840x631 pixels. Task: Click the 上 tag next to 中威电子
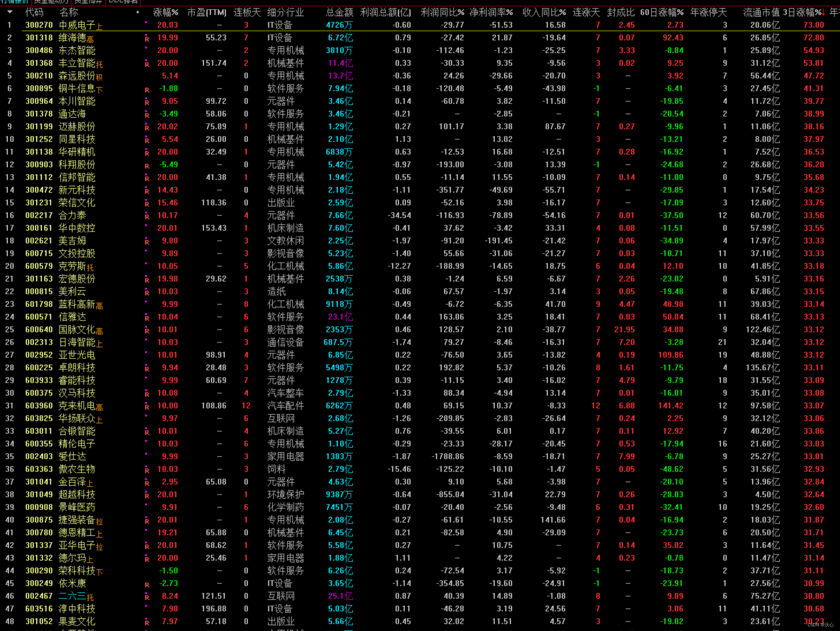point(100,27)
